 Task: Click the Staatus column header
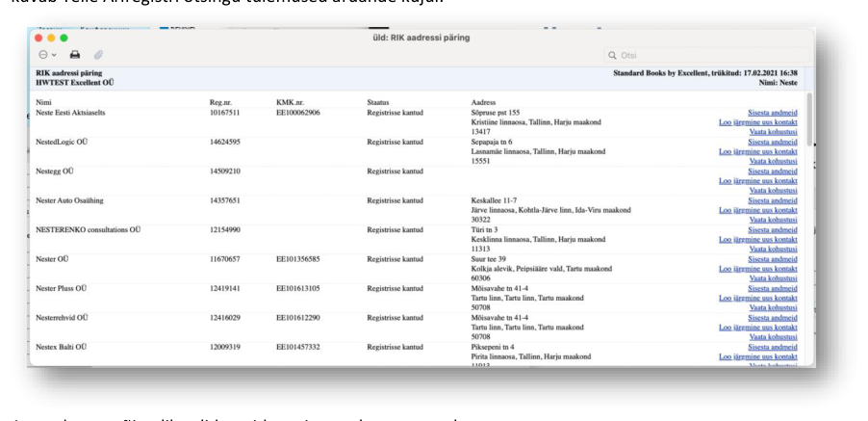pos(378,102)
